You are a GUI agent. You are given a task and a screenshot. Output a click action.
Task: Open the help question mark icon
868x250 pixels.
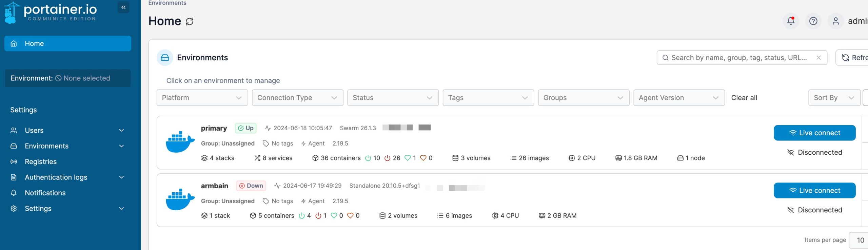click(x=813, y=21)
